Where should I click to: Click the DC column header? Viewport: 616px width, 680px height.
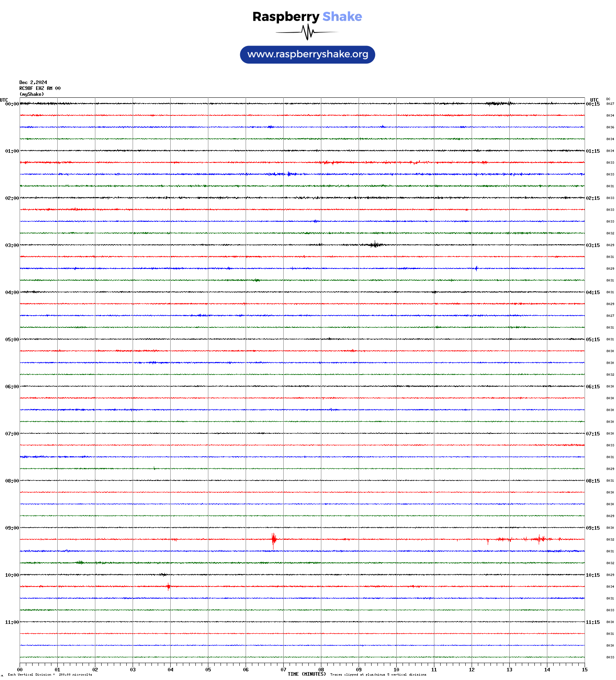pyautogui.click(x=608, y=99)
